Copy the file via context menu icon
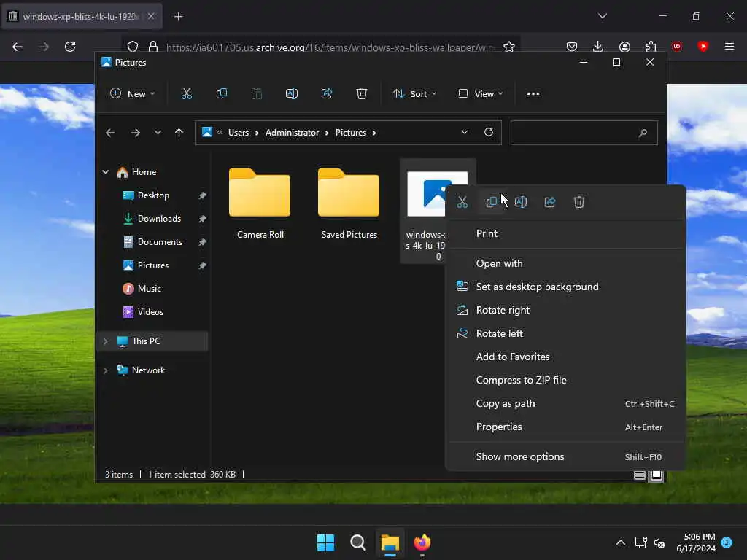This screenshot has width=747, height=560. [491, 202]
